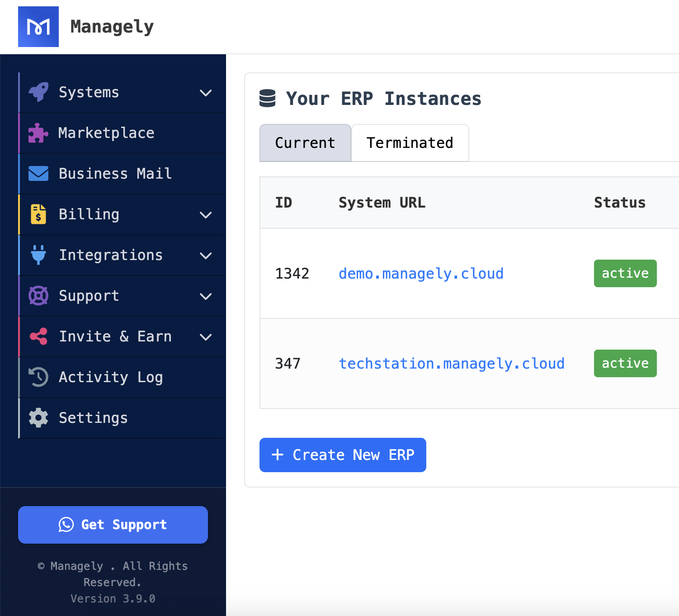Click the Create New ERP button

click(343, 455)
